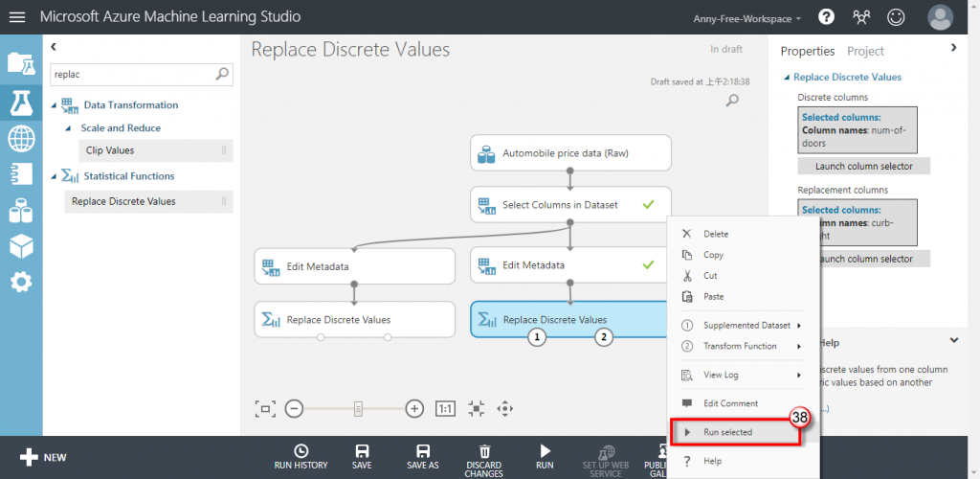The image size is (980, 479).
Task: Collapse the module palette with left chevron
Action: [54, 47]
